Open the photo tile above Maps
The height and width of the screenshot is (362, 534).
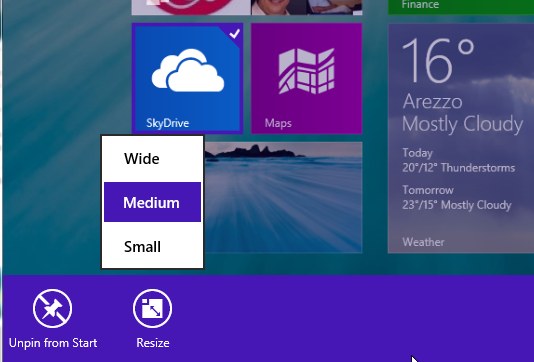[x=307, y=7]
